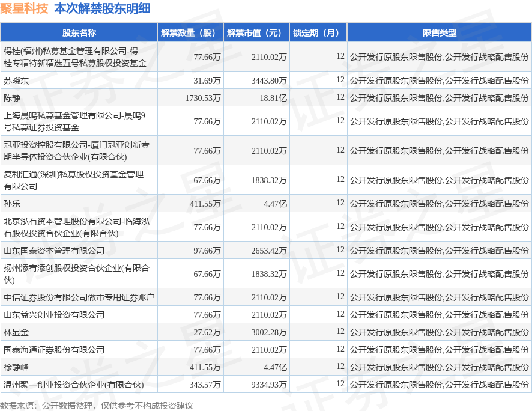This screenshot has height=411, width=532.
Task: Click 限售类型 cell in 温州聚一 row
Action: point(440,385)
